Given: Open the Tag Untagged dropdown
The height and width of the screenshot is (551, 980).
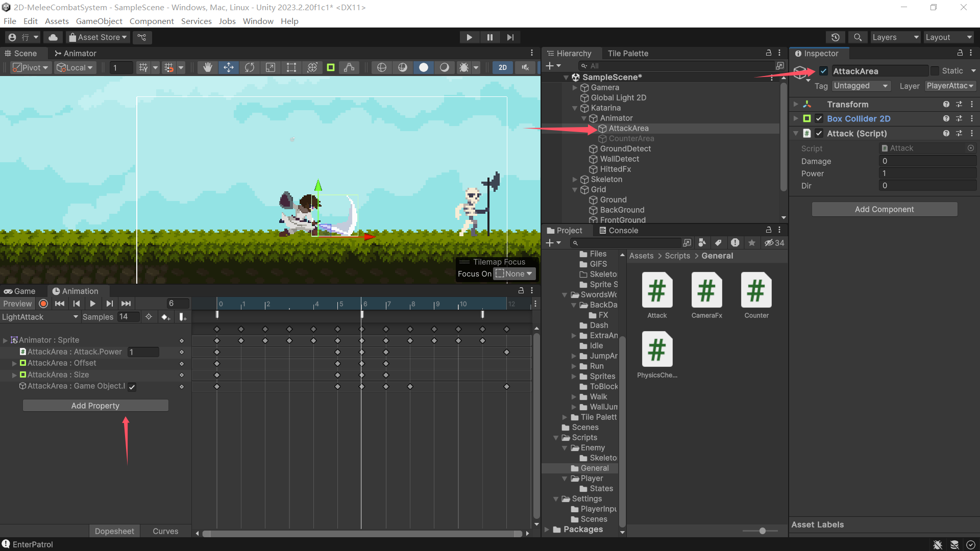Looking at the screenshot, I should (x=861, y=86).
